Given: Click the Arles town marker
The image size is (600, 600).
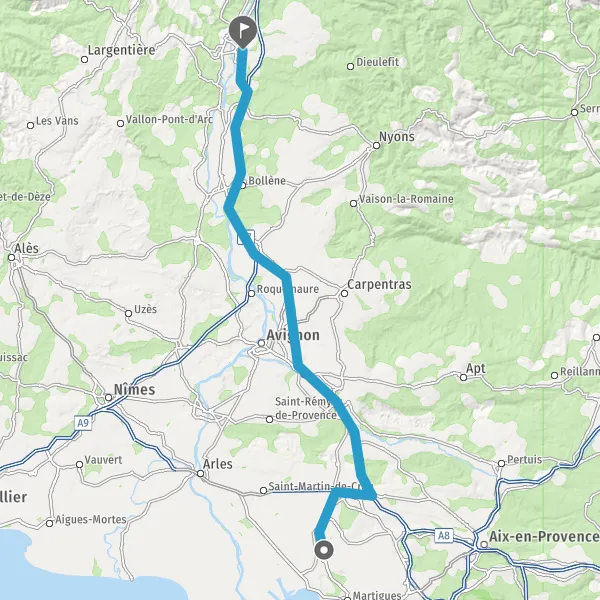Looking at the screenshot, I should (x=200, y=474).
